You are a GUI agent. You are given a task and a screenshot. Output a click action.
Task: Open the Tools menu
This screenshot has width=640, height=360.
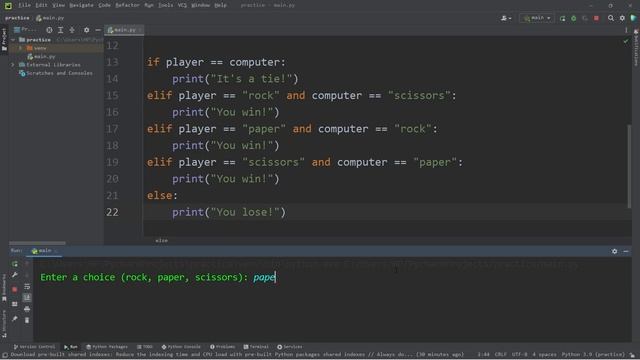click(x=165, y=5)
